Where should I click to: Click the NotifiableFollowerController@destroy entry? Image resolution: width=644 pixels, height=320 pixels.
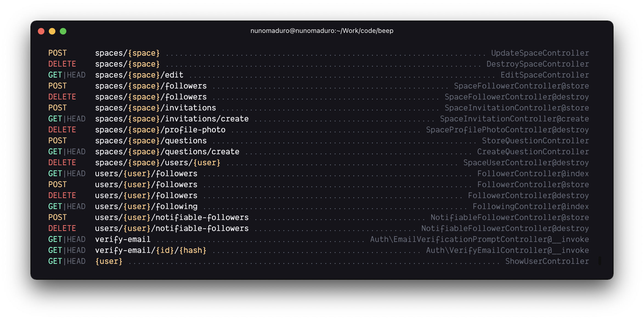coord(505,228)
